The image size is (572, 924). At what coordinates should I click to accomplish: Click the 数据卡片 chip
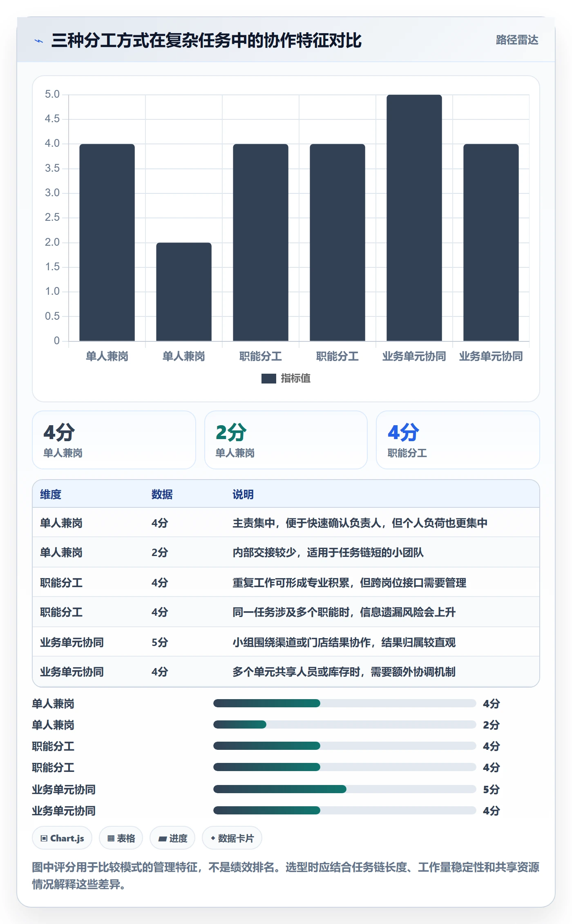[x=232, y=838]
